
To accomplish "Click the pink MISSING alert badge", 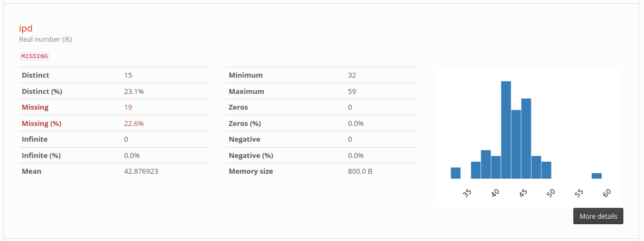I will coord(34,56).
